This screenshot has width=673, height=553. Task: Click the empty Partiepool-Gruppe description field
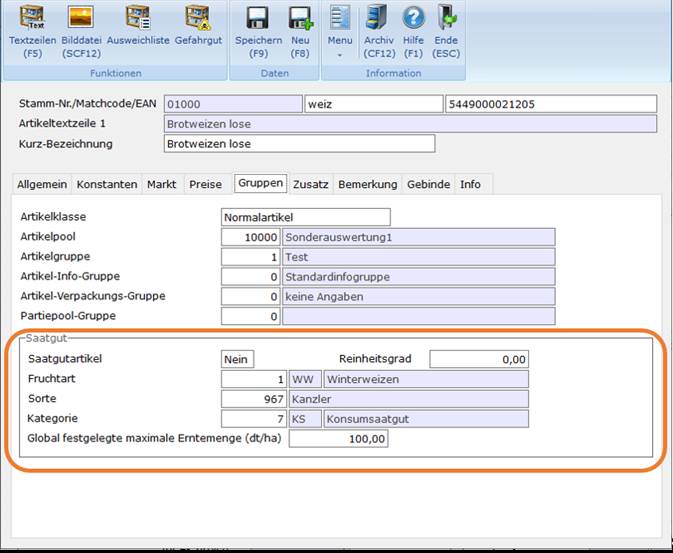coord(418,316)
